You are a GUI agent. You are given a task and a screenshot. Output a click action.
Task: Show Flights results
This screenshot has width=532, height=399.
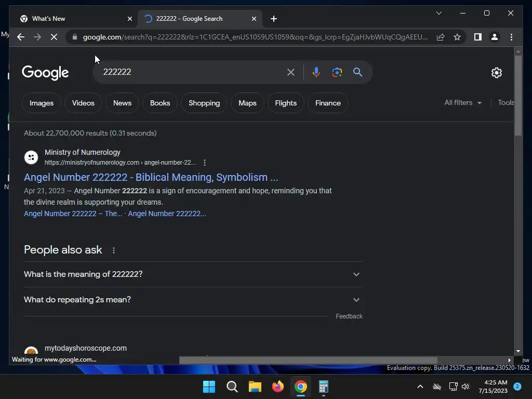[x=286, y=103]
